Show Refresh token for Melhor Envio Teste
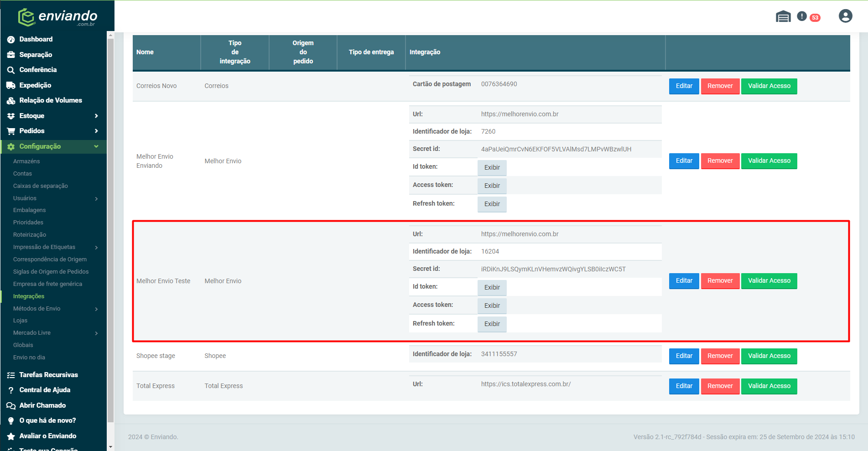The image size is (868, 451). coord(492,324)
